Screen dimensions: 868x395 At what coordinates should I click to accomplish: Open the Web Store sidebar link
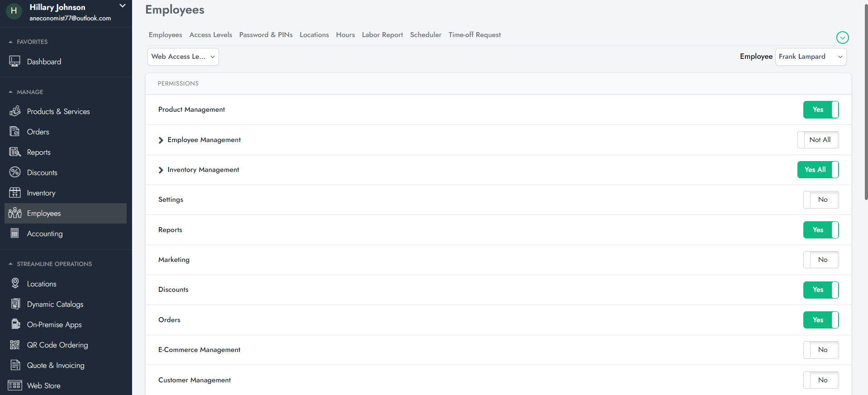[x=43, y=385]
